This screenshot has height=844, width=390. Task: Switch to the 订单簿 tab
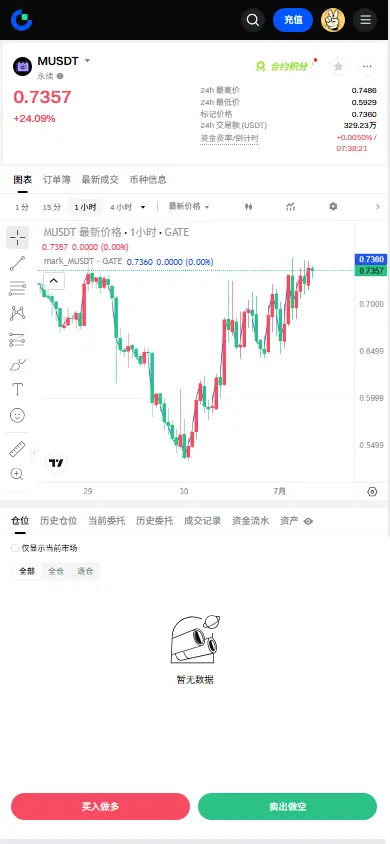(x=56, y=180)
